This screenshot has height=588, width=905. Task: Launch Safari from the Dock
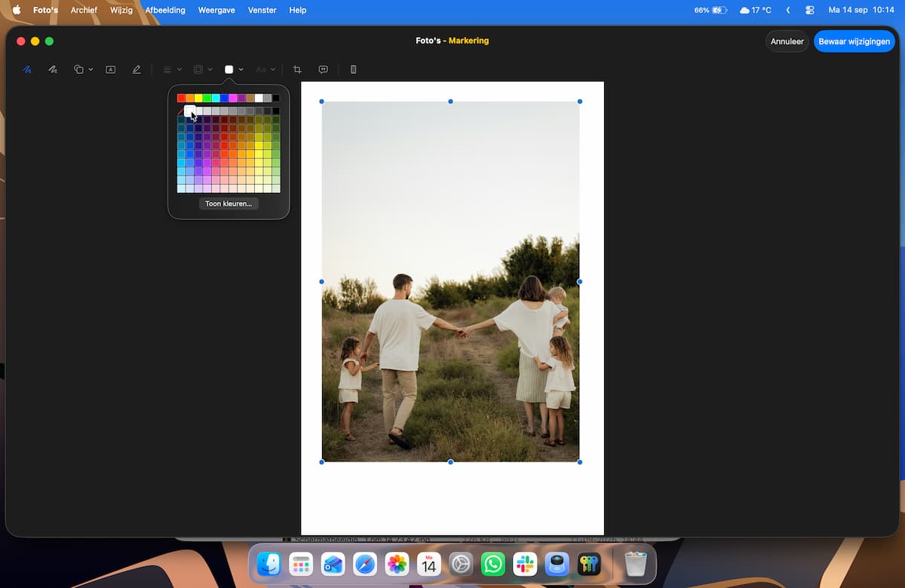(365, 564)
